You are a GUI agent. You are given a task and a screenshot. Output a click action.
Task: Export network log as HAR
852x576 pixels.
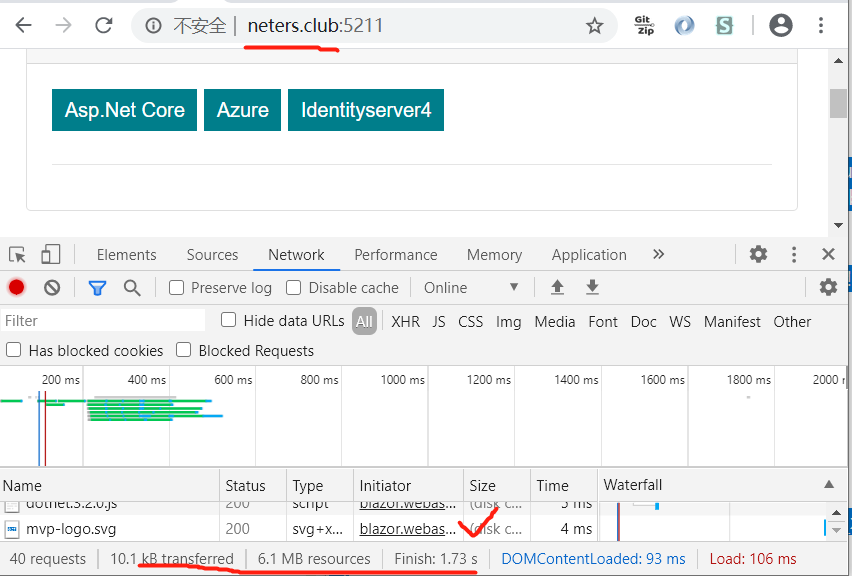pos(592,287)
